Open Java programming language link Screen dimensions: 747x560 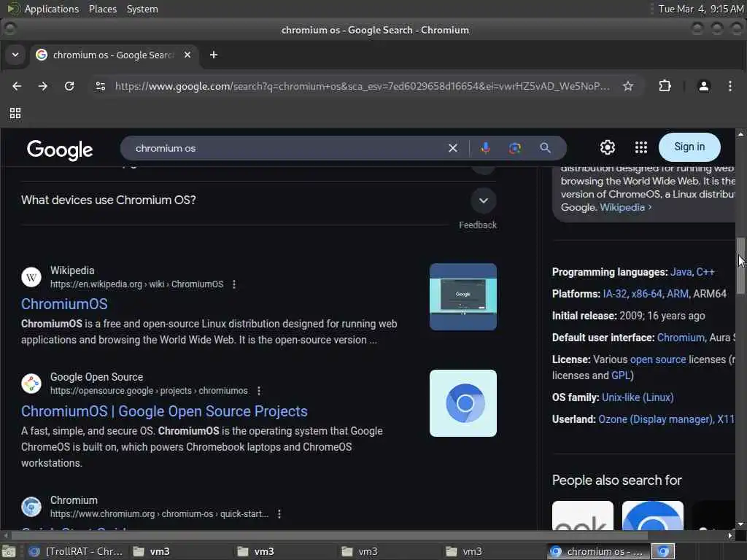point(681,273)
